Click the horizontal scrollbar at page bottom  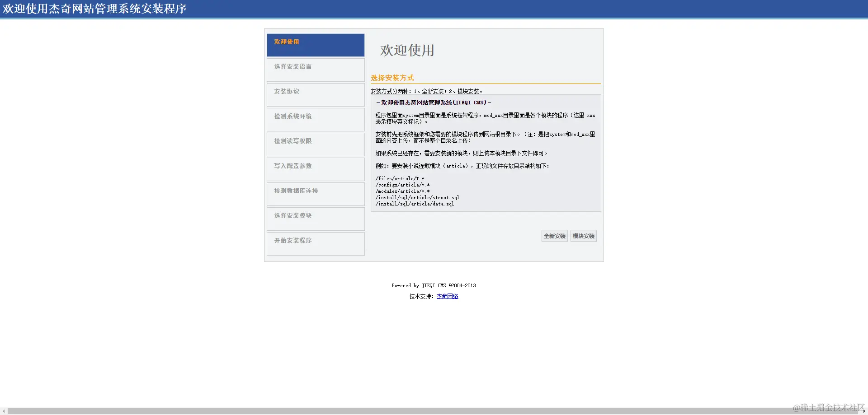click(x=433, y=411)
